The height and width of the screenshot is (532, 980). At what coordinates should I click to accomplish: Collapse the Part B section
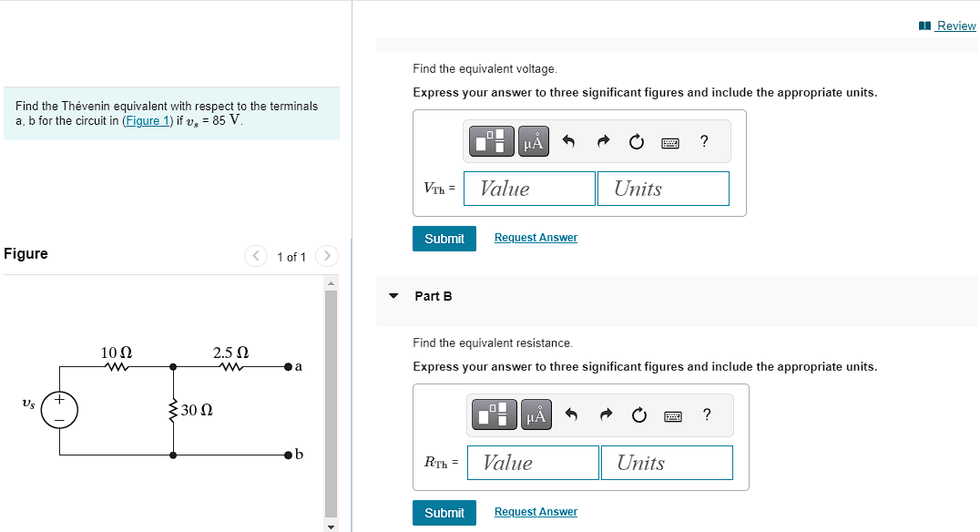click(x=393, y=296)
